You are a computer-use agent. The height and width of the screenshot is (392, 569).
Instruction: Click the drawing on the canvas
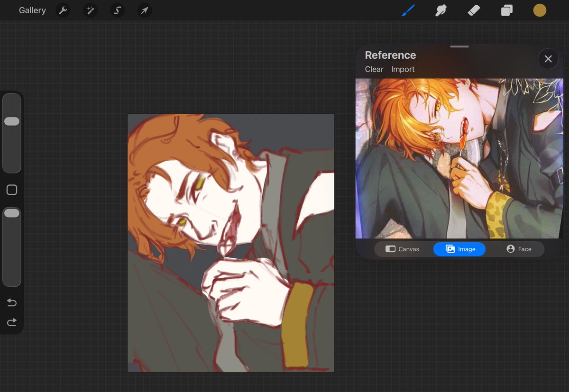pos(231,243)
